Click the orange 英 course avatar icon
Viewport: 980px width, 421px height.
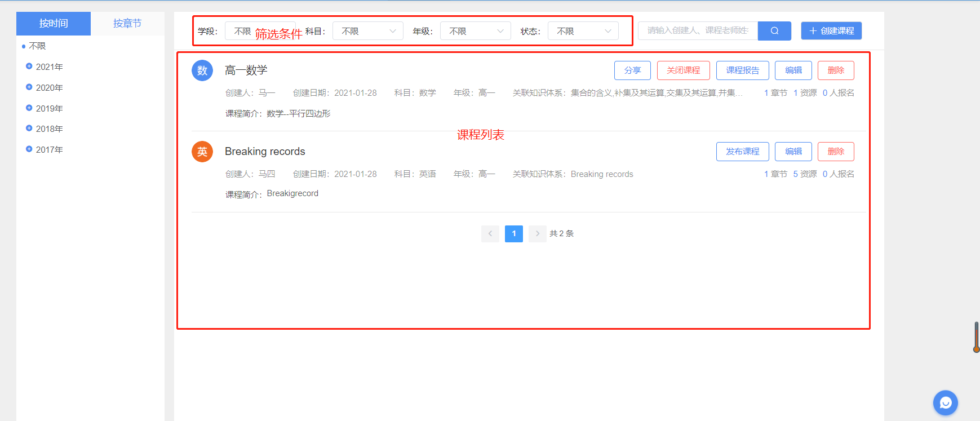pos(202,152)
